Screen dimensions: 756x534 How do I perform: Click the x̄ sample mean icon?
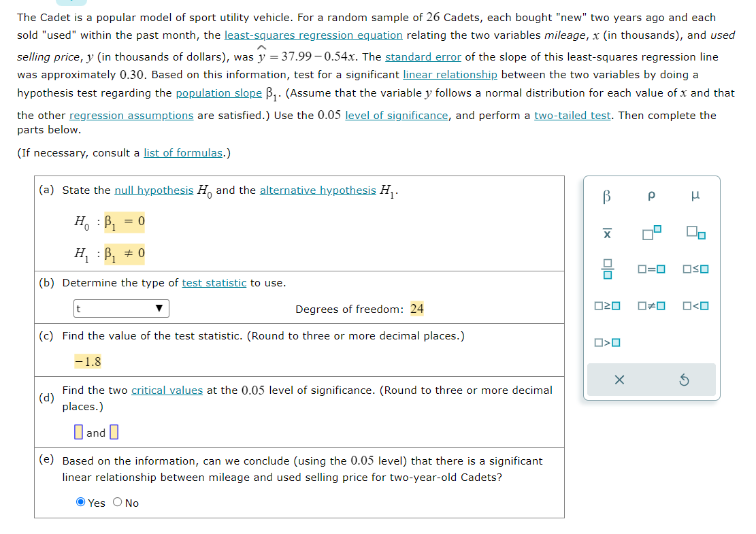point(607,233)
